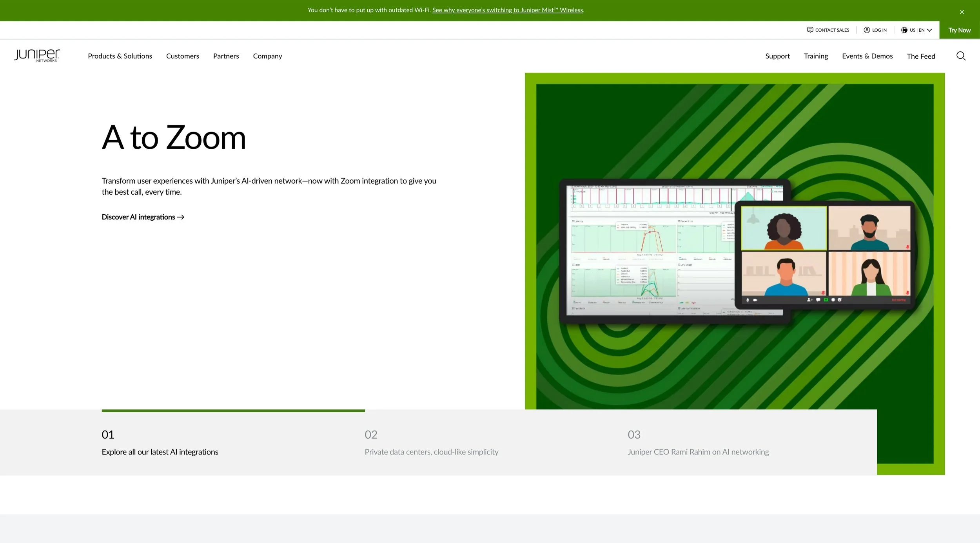
Task: Open Events & Demos
Action: coord(867,56)
